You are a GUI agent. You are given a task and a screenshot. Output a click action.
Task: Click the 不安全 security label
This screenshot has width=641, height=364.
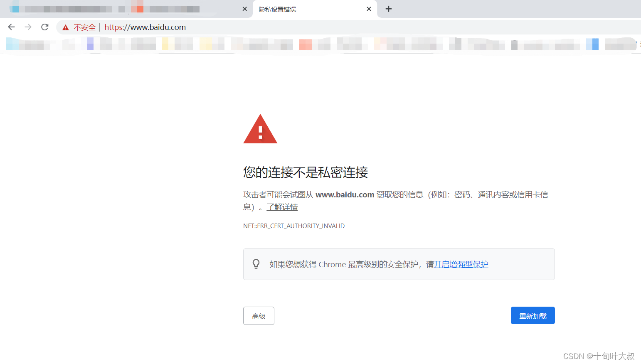tap(85, 27)
